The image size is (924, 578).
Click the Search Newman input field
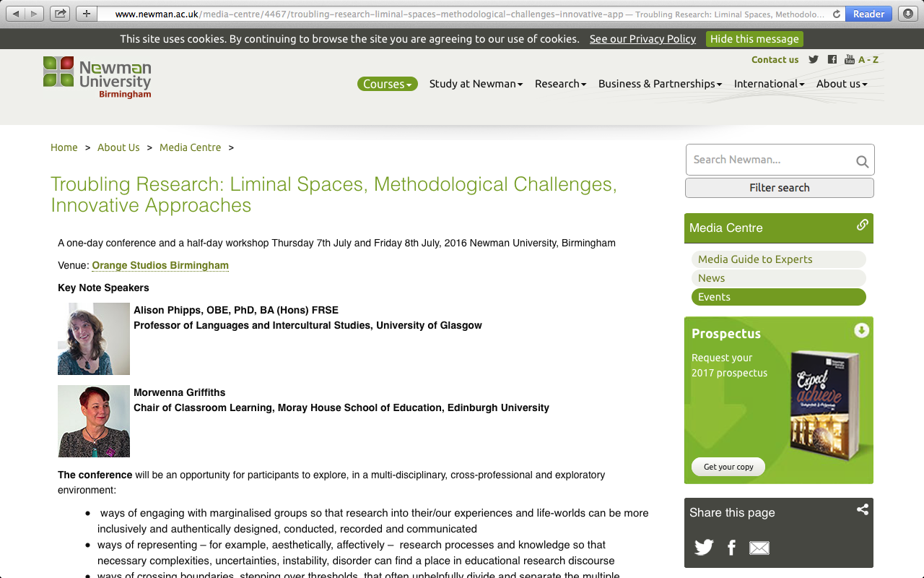[x=770, y=160]
